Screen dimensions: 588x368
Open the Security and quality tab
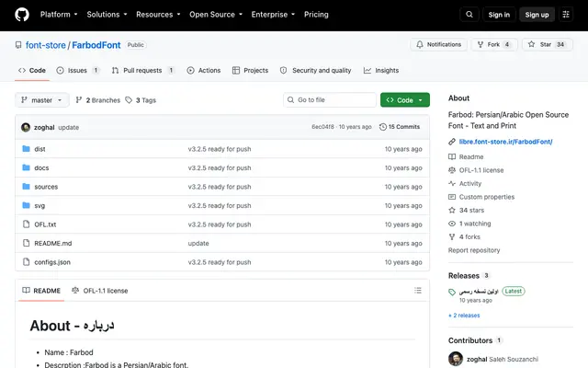coord(316,71)
